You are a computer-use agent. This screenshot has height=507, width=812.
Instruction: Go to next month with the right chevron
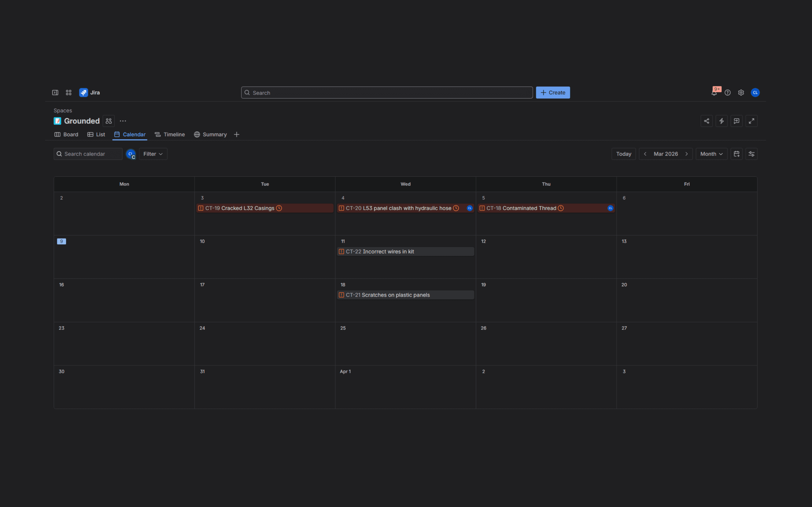687,154
